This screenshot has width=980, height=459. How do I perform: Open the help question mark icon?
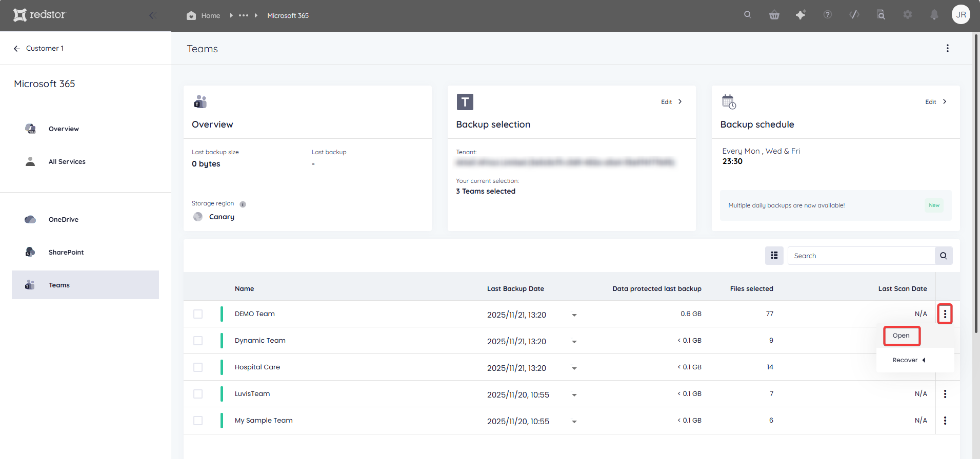click(x=828, y=14)
